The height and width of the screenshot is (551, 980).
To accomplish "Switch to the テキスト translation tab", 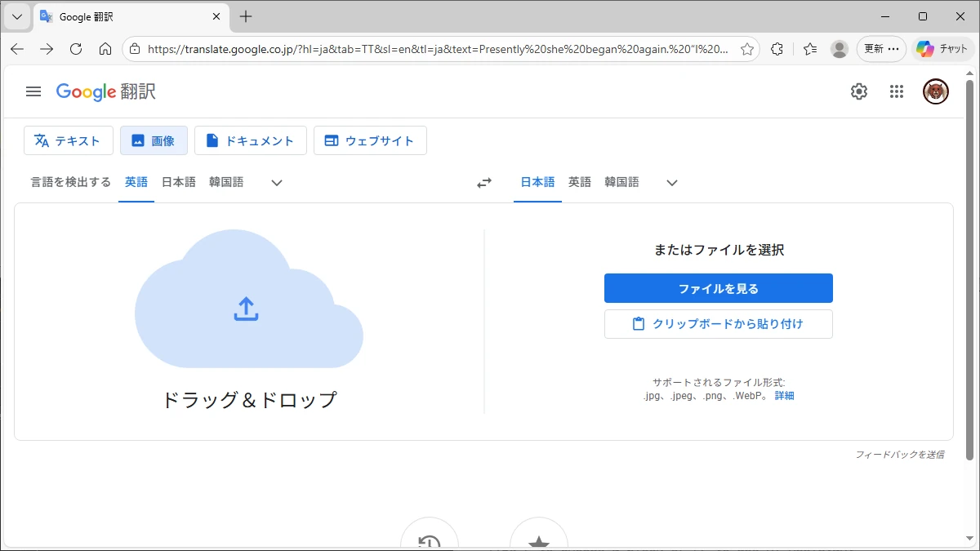I will click(x=69, y=140).
